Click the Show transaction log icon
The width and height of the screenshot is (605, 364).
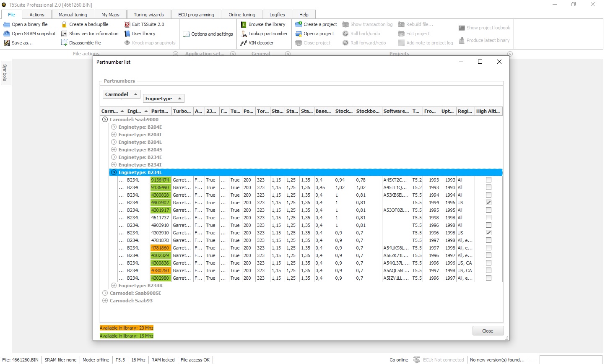pyautogui.click(x=345, y=24)
